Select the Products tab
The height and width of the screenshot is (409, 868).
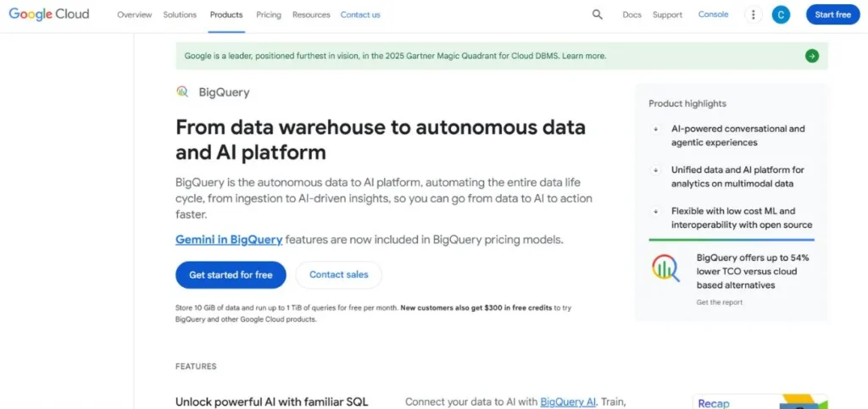[226, 14]
